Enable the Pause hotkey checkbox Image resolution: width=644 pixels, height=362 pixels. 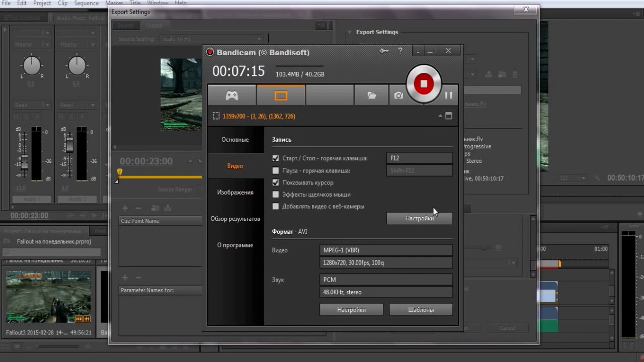click(275, 170)
